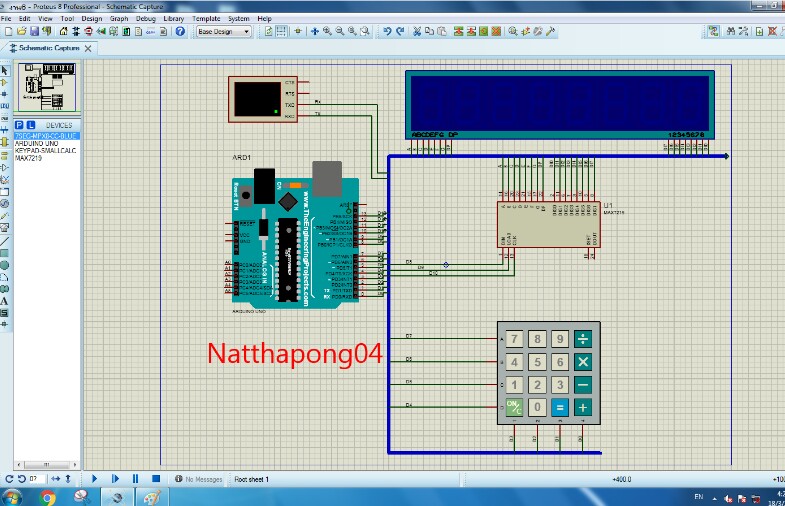Toggle the grid display icon
Image resolution: width=785 pixels, height=506 pixels.
(281, 32)
